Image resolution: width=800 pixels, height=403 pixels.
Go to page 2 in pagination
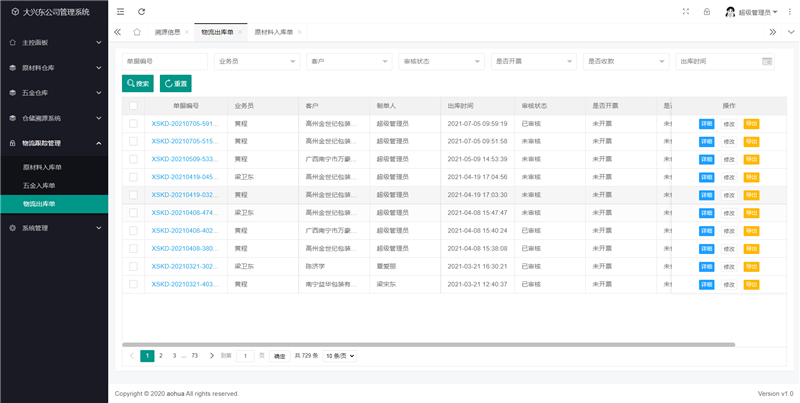(161, 356)
